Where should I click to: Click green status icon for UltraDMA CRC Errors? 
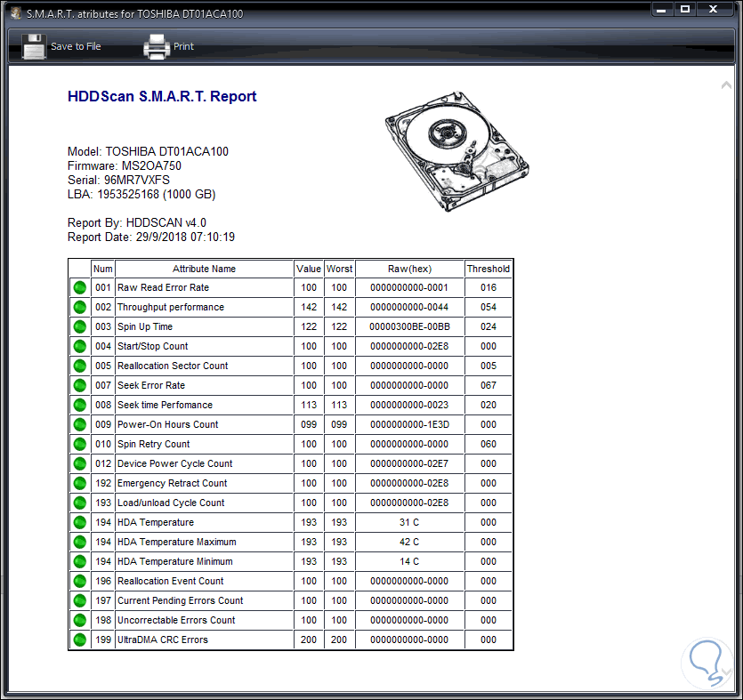tap(79, 640)
